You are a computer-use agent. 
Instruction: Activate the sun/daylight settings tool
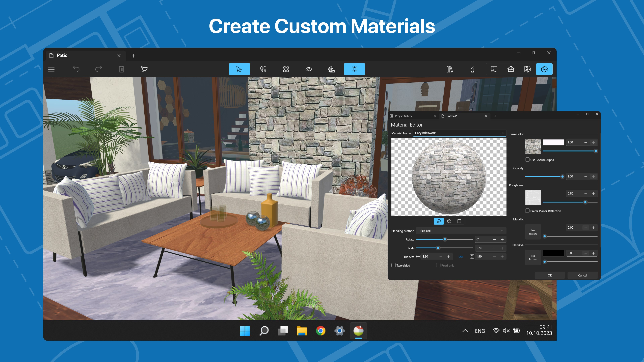[x=354, y=69]
